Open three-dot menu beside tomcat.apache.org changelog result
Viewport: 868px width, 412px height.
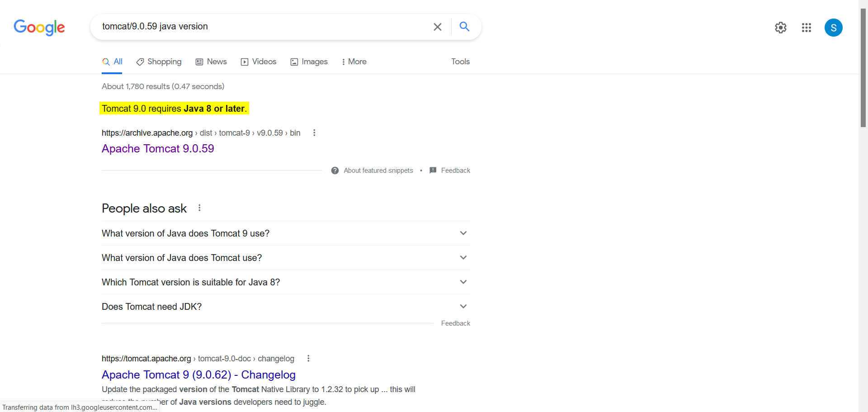click(x=308, y=359)
